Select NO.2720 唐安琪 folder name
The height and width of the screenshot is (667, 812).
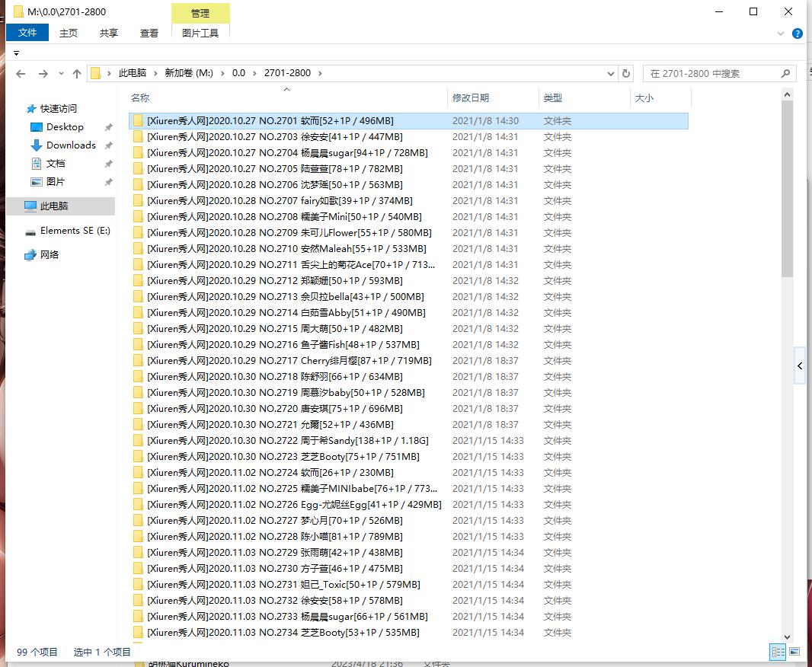(x=275, y=409)
